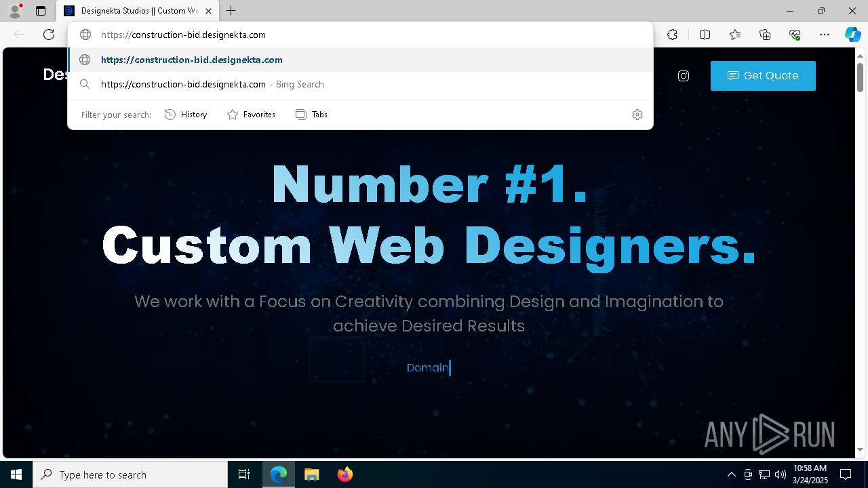Click the Get Quote button
The height and width of the screenshot is (488, 868).
coord(763,76)
